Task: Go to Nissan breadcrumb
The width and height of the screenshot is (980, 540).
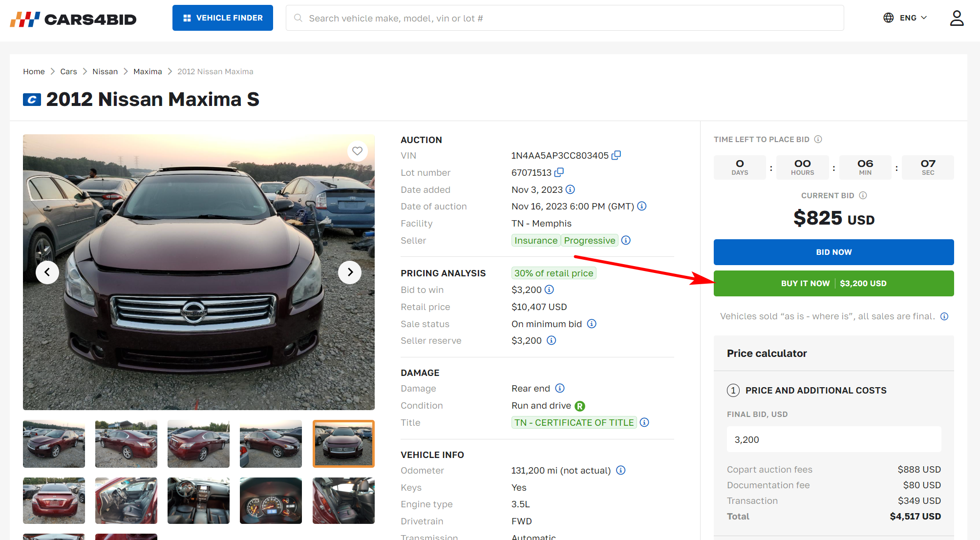Action: coord(105,71)
